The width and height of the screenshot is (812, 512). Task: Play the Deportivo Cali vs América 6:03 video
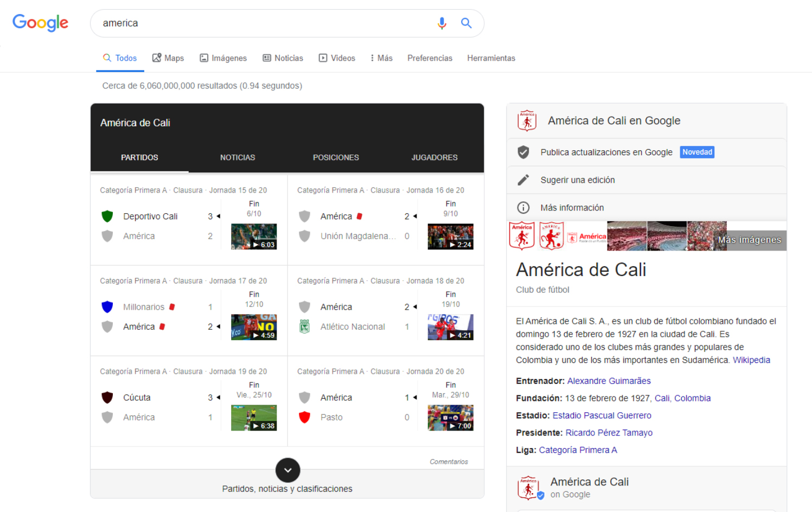254,236
